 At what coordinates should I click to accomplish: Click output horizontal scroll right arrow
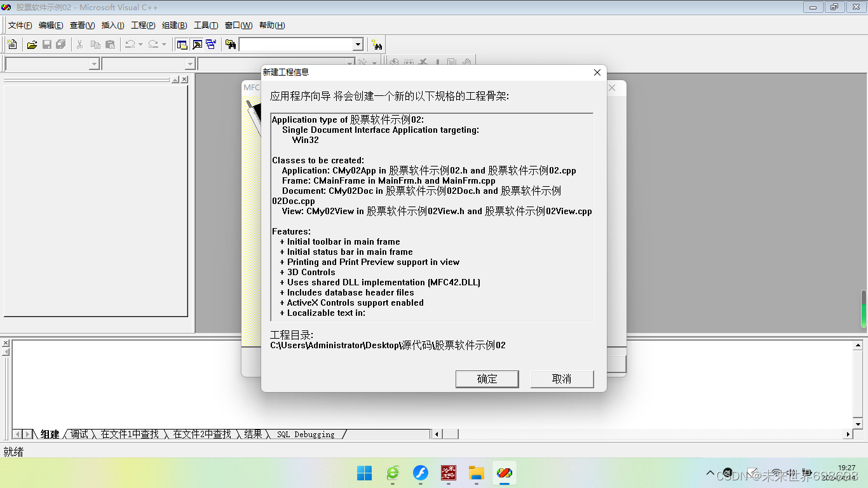click(848, 434)
